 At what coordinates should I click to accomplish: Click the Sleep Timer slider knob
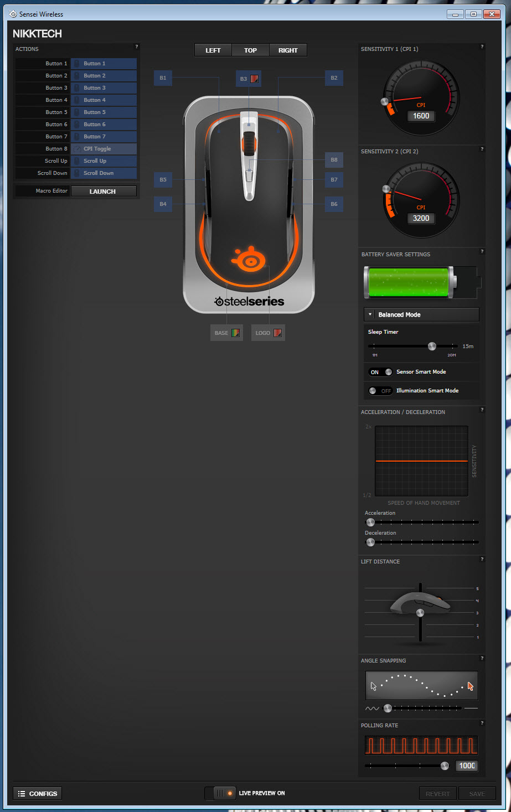(x=432, y=346)
